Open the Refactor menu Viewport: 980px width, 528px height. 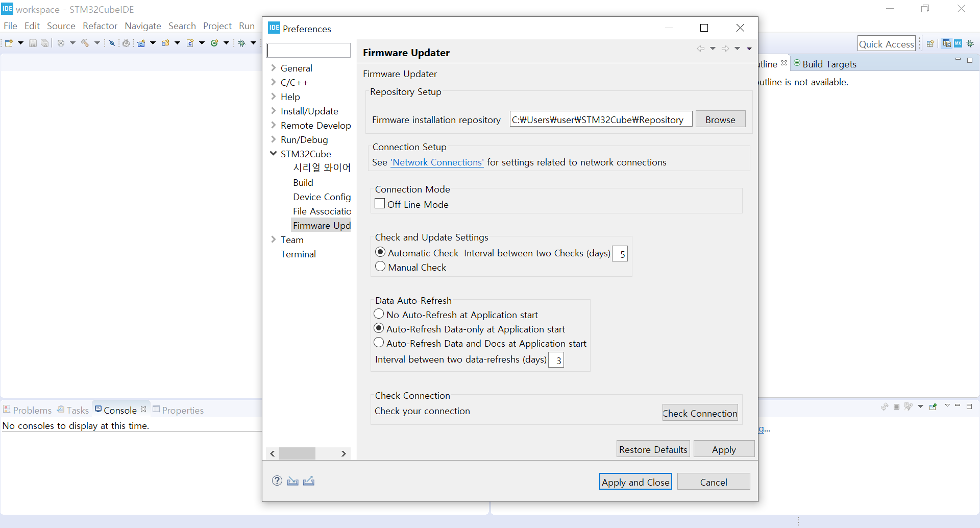coord(100,26)
